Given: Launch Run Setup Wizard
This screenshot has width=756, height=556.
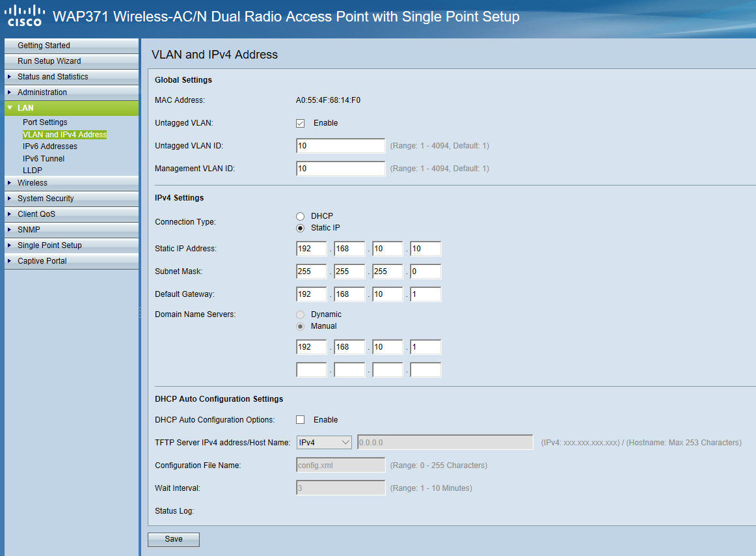Looking at the screenshot, I should pyautogui.click(x=72, y=61).
